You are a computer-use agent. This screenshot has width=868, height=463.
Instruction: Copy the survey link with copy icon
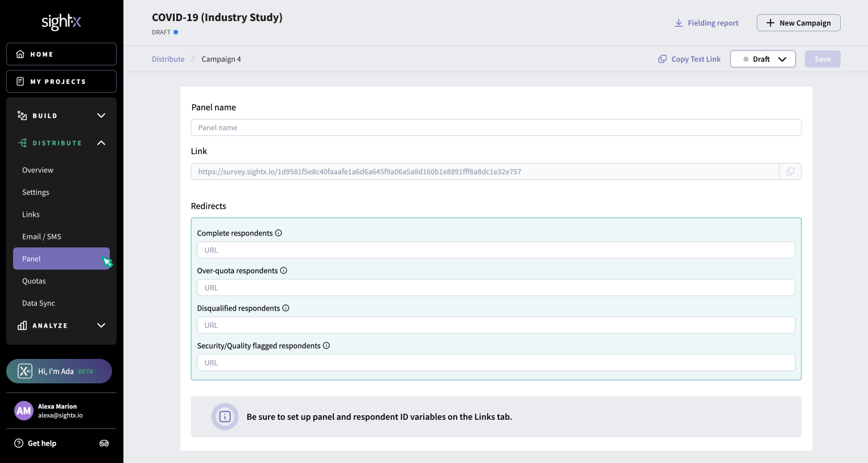[x=790, y=172]
